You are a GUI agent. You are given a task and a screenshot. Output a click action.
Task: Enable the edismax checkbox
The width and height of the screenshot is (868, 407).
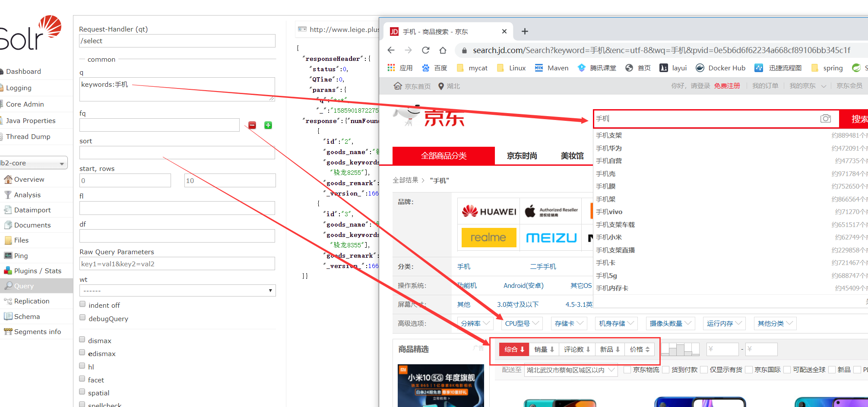[x=82, y=353]
